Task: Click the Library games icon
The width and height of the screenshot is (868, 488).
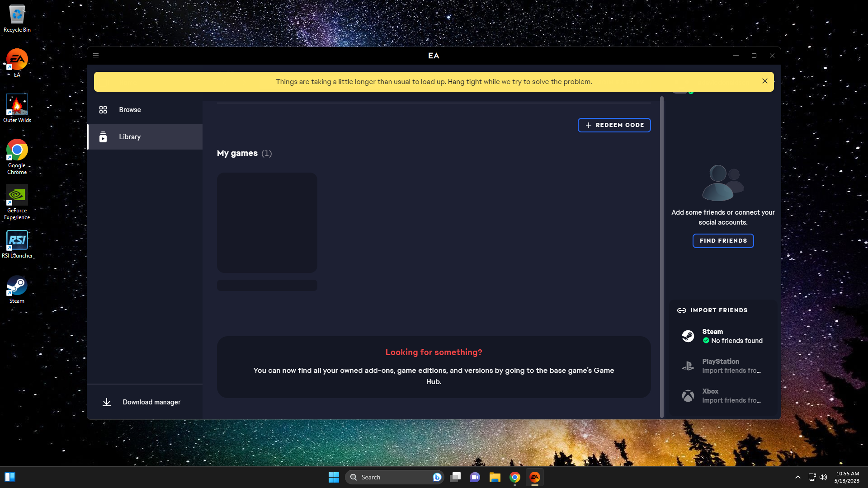Action: click(103, 137)
